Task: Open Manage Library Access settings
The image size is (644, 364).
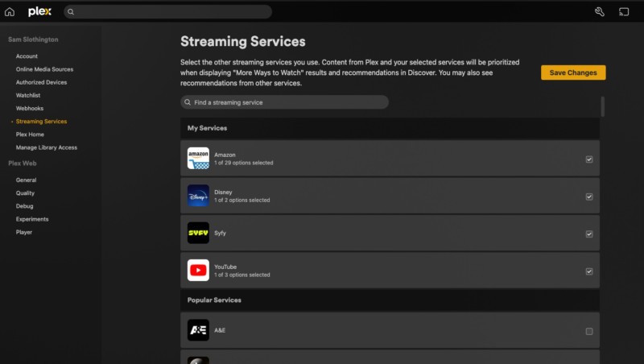Action: tap(47, 147)
